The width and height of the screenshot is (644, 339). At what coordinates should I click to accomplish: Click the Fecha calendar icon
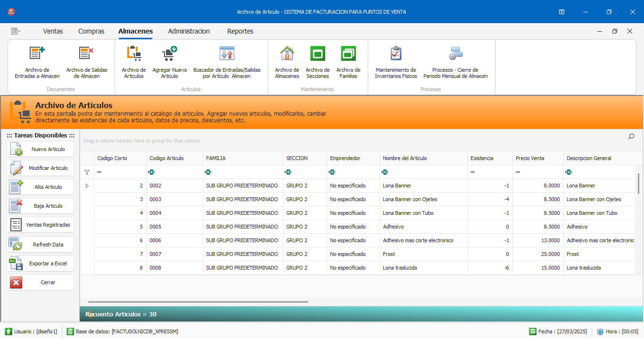(x=533, y=331)
